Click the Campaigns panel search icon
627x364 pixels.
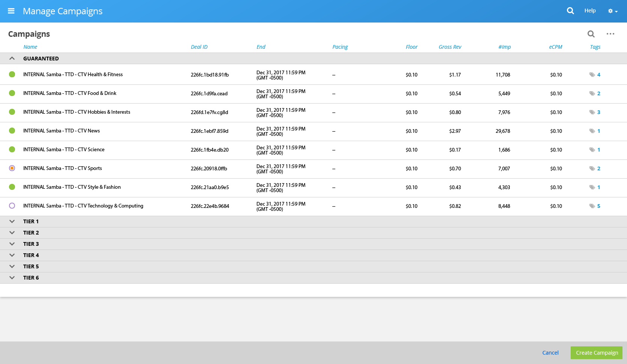591,34
